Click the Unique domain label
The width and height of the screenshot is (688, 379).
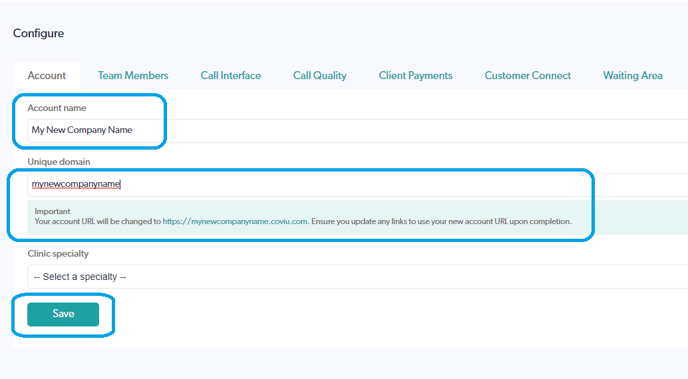point(59,162)
